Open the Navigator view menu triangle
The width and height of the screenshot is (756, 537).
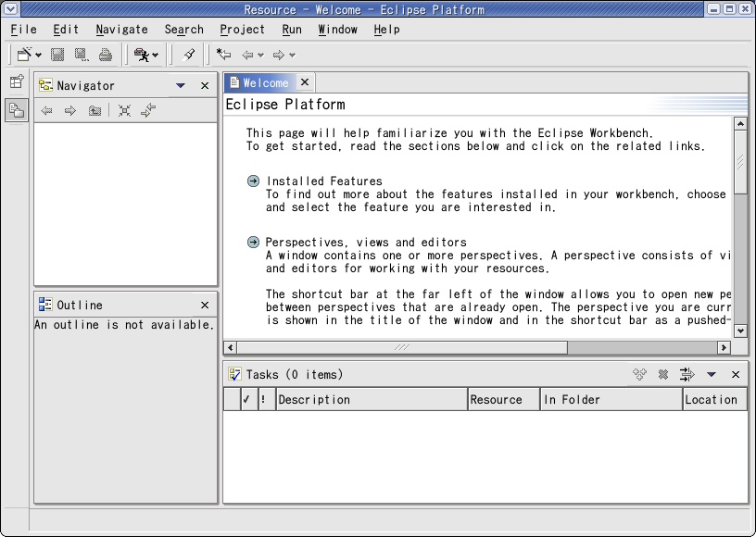181,86
